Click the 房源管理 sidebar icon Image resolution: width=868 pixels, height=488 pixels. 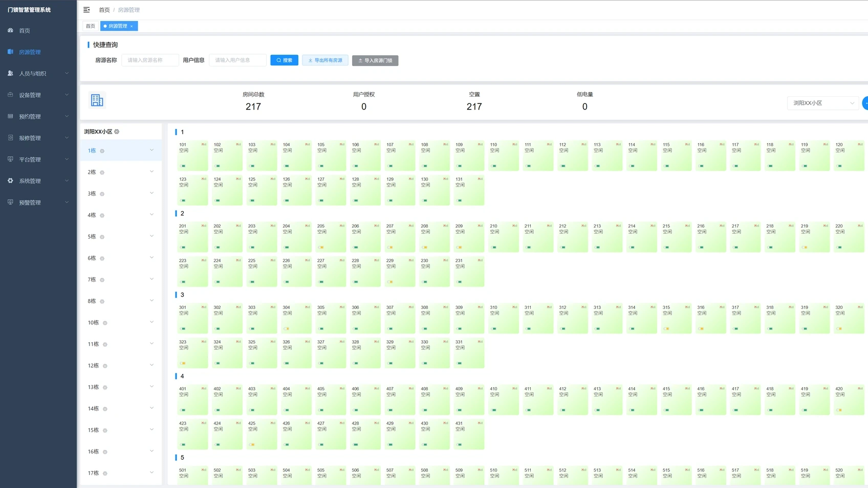(x=10, y=52)
